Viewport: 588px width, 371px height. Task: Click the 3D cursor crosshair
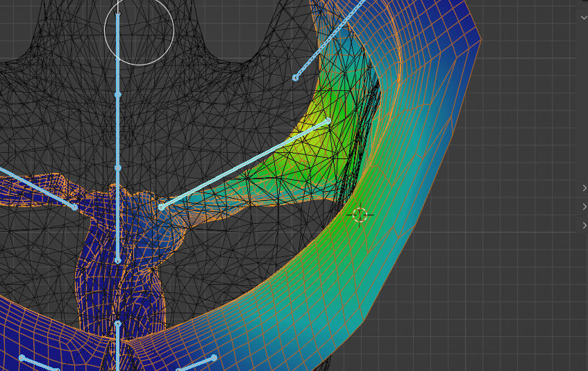(360, 215)
